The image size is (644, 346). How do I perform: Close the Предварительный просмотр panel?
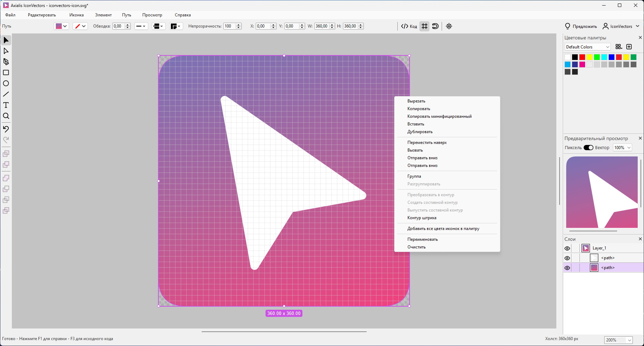pos(640,138)
